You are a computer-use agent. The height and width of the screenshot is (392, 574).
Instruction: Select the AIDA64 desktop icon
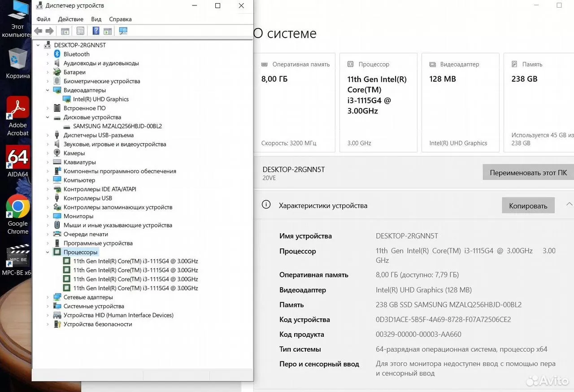point(18,161)
